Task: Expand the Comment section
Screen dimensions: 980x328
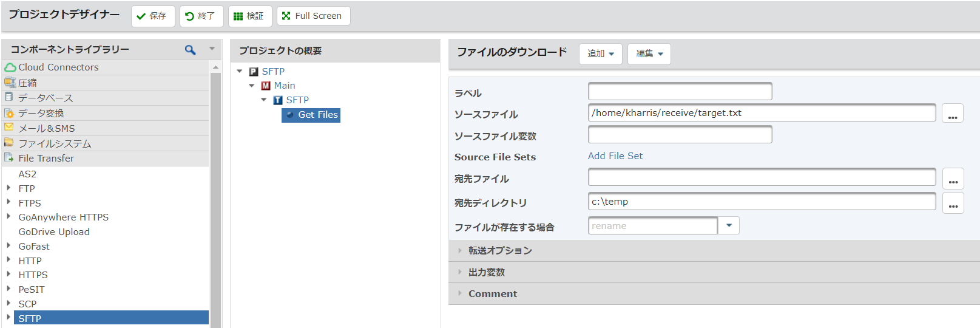Action: coord(714,294)
